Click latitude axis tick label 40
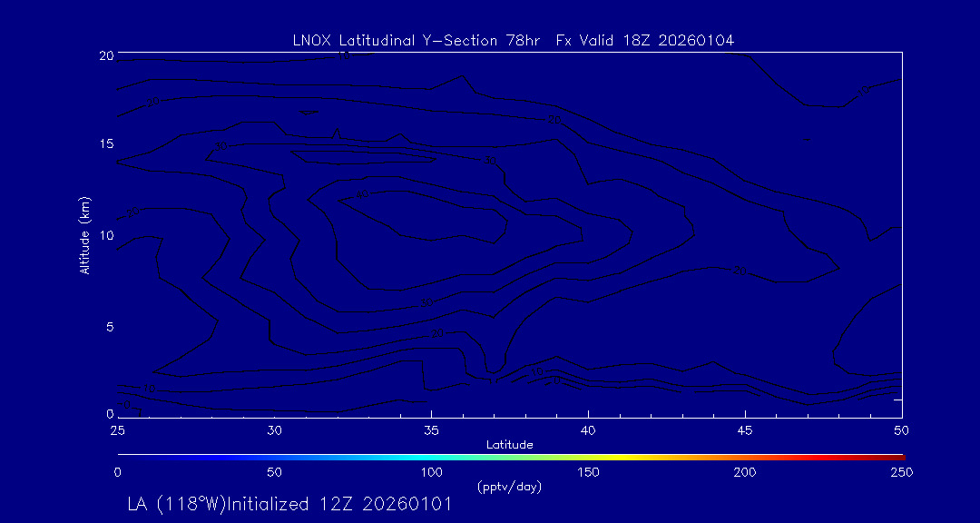The height and width of the screenshot is (523, 980). [x=588, y=430]
